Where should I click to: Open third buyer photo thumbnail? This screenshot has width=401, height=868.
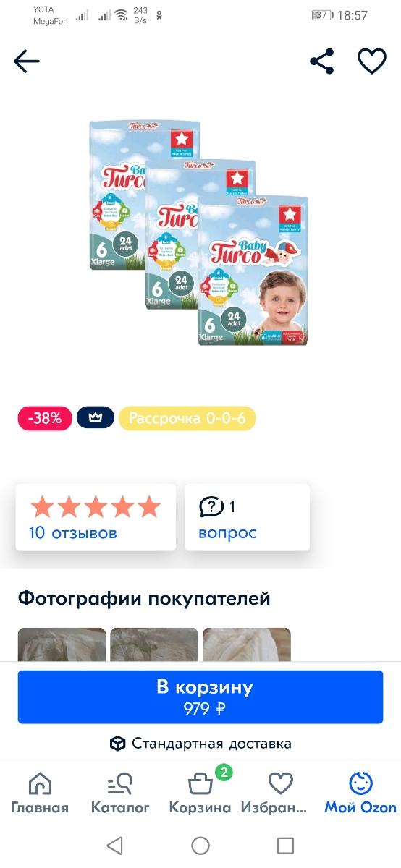coord(247,644)
